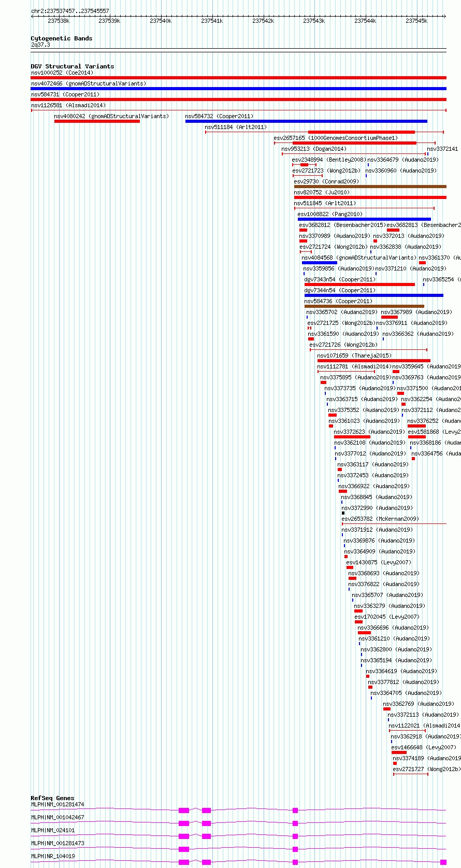Viewport: 461px width, 868px height.
Task: Click the blue bar under nsv584732
Action: [x=306, y=121]
